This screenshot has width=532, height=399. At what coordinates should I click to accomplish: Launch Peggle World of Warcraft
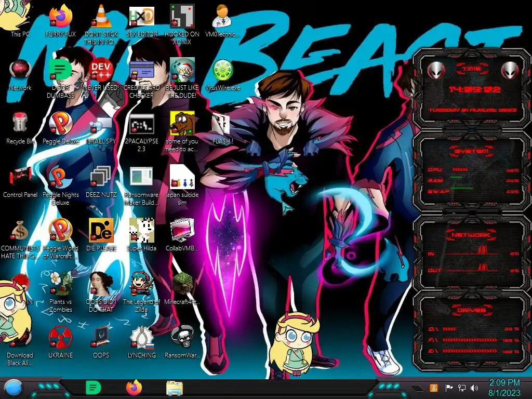click(x=60, y=238)
